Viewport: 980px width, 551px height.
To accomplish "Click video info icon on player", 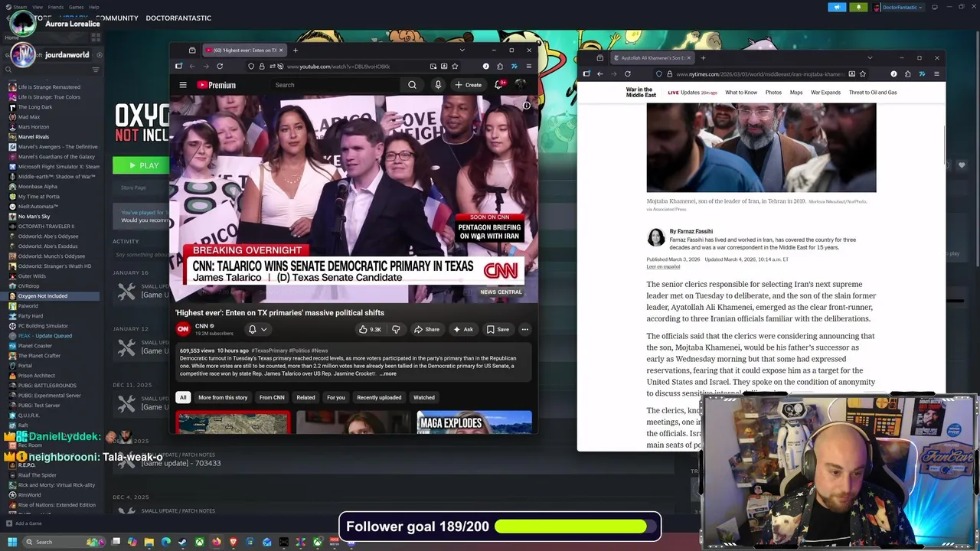I will (527, 106).
